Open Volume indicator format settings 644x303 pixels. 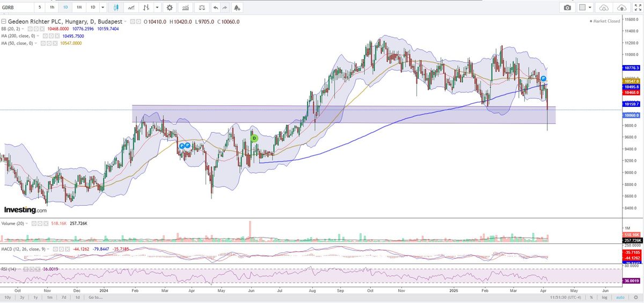[x=40, y=223]
